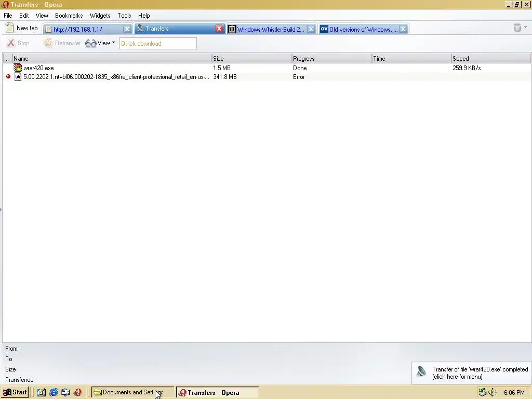Click the transfer completed notification popup
The image size is (532, 399).
click(x=471, y=373)
